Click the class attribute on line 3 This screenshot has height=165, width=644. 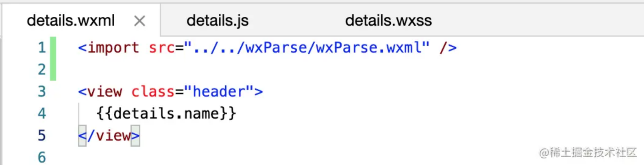coord(152,92)
